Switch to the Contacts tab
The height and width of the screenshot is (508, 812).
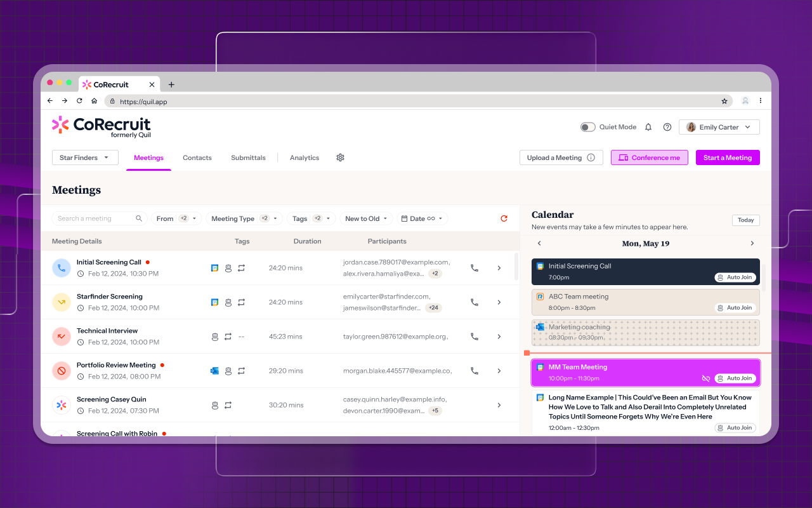point(197,157)
